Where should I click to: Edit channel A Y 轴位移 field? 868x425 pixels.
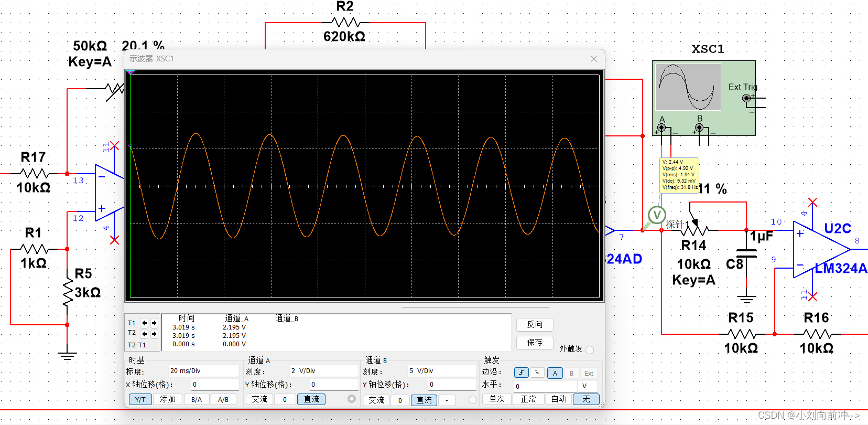coord(333,385)
